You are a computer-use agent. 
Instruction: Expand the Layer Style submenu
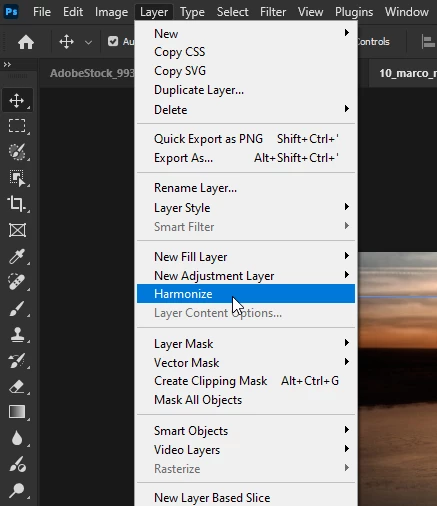246,207
